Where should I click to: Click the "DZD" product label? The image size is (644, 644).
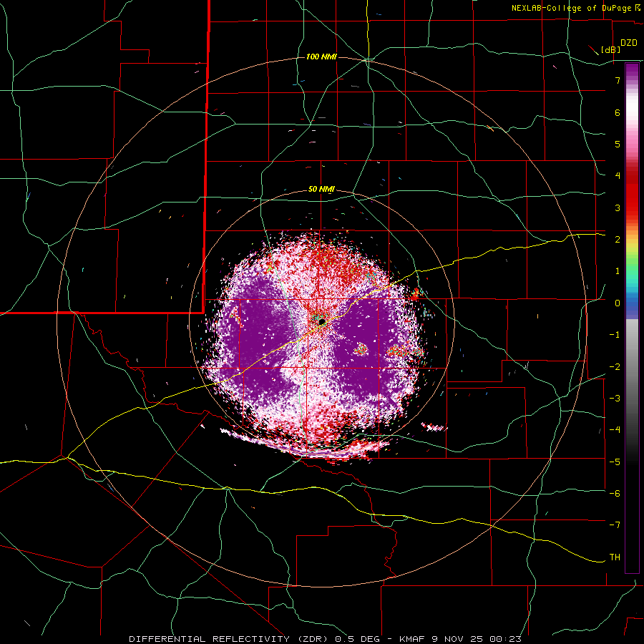click(x=629, y=43)
